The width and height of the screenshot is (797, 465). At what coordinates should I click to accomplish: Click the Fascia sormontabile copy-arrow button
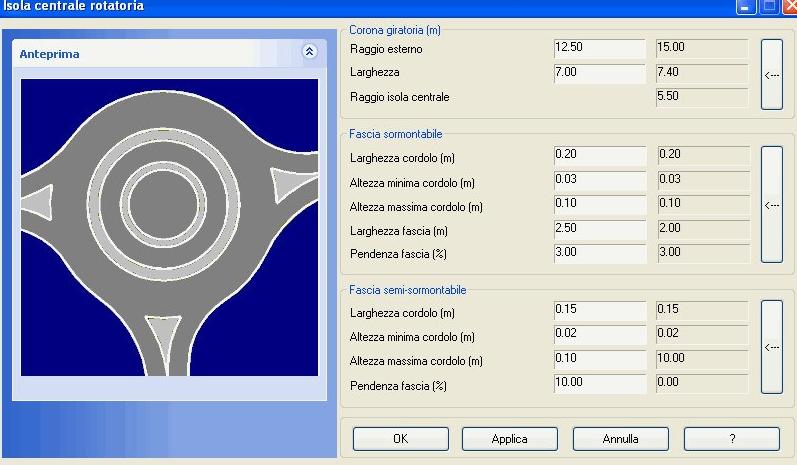[770, 205]
